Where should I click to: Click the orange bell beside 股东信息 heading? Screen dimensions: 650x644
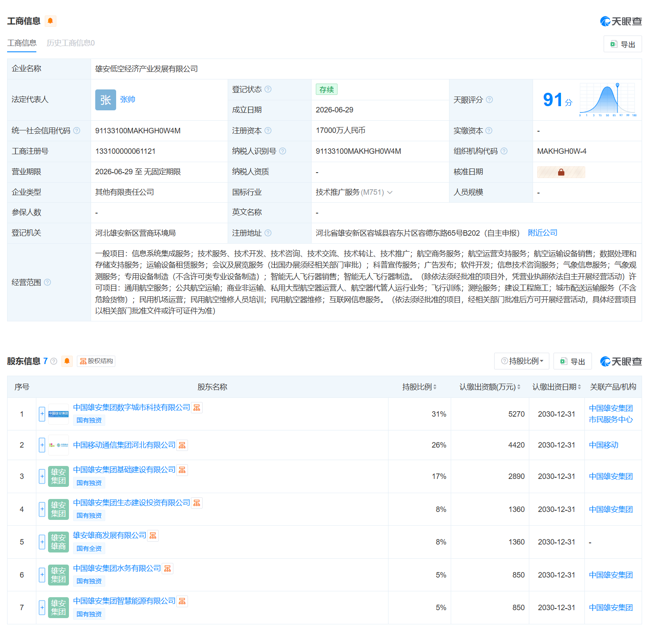click(67, 361)
